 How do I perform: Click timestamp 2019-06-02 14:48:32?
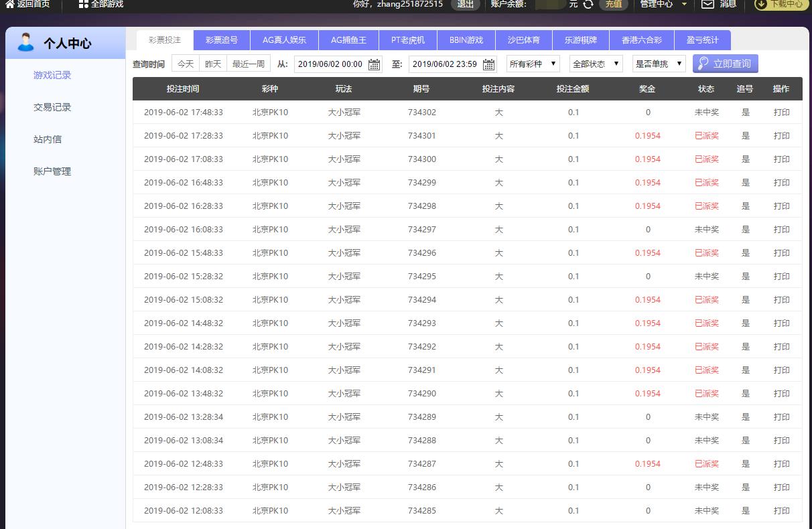[x=184, y=323]
